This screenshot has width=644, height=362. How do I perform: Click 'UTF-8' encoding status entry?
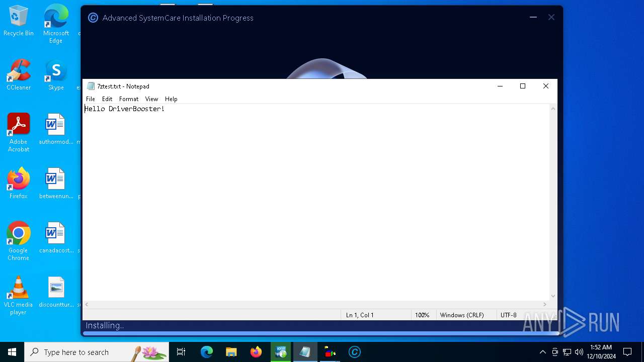[x=509, y=315]
